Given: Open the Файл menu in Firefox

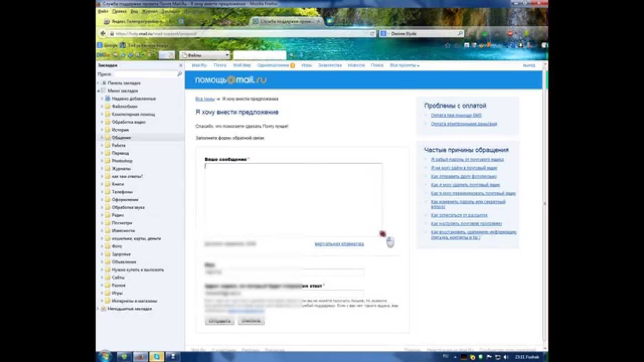Looking at the screenshot, I should click(102, 11).
